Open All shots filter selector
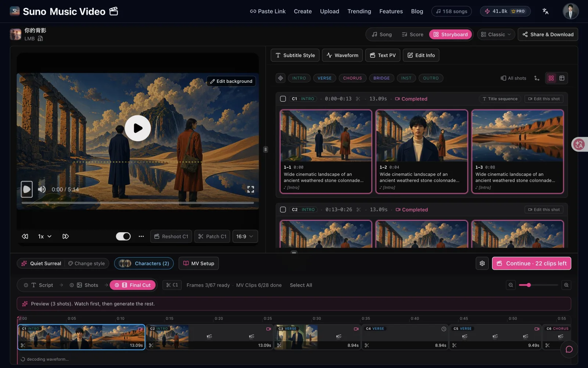Screen dimensions: 588x368 [513, 78]
